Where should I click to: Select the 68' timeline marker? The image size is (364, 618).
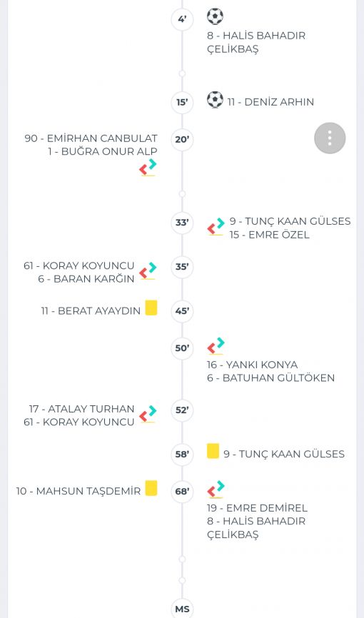click(x=182, y=492)
